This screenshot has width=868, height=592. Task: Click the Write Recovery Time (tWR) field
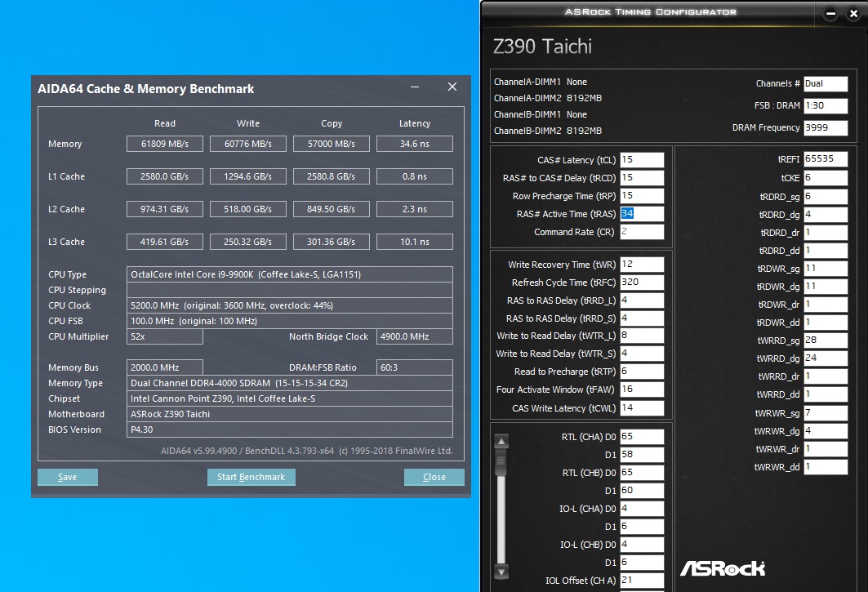click(x=642, y=265)
